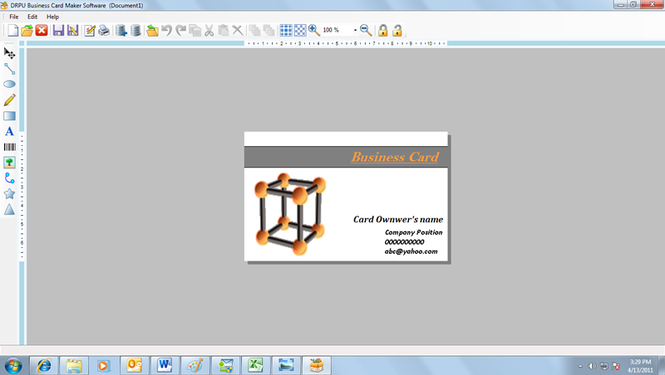Open Microsoft Word from taskbar
Image resolution: width=665 pixels, height=375 pixels.
165,365
